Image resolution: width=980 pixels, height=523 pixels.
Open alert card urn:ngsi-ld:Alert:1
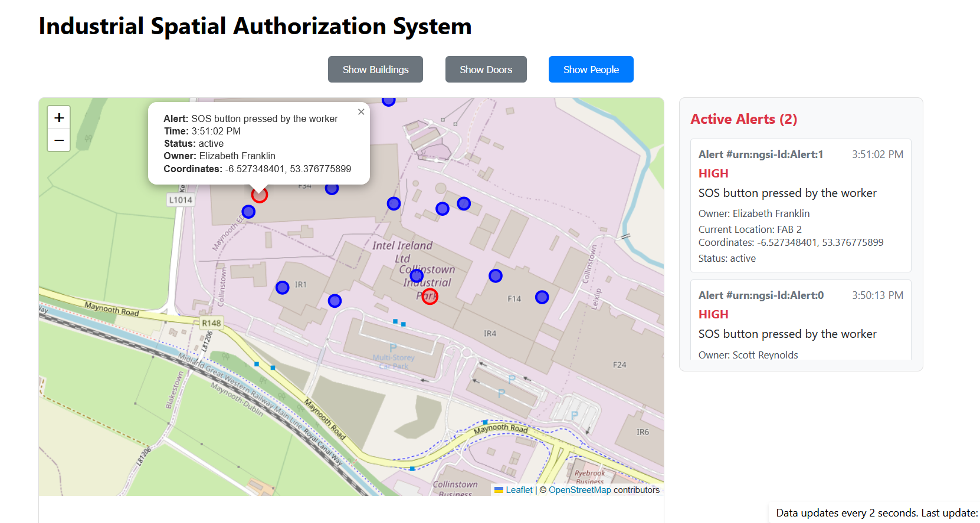click(801, 205)
